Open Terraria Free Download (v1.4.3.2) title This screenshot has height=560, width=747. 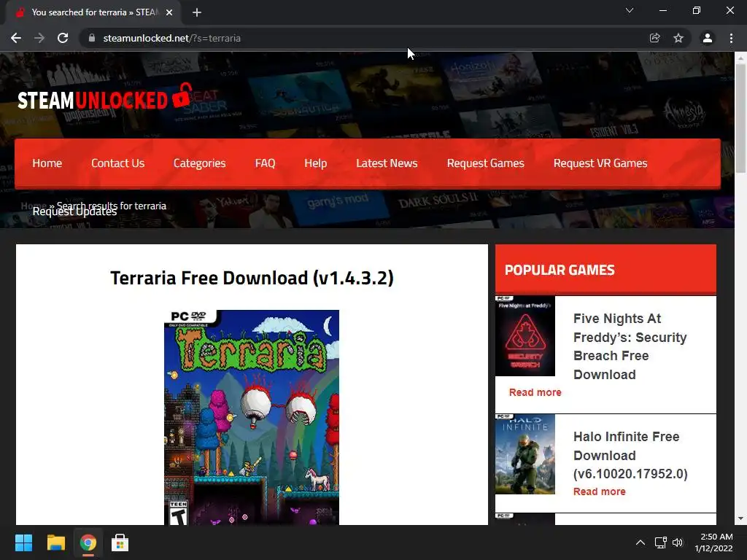click(252, 278)
